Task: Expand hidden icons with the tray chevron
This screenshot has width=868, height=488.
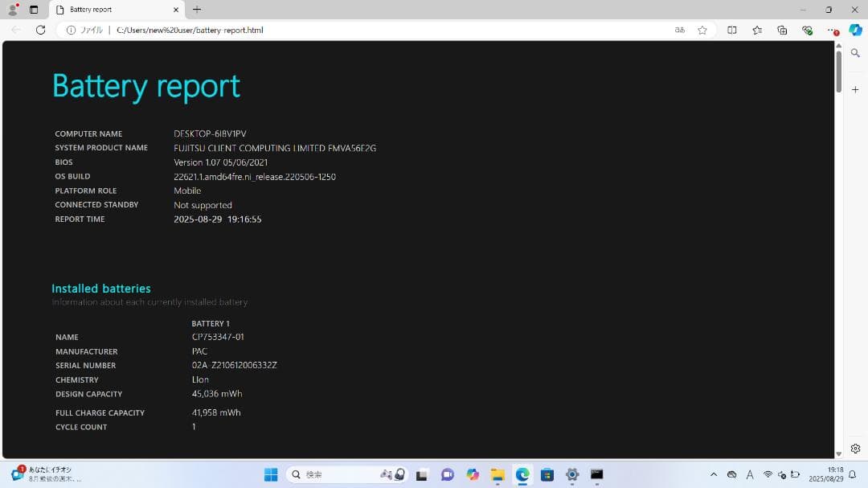Action: click(x=714, y=474)
